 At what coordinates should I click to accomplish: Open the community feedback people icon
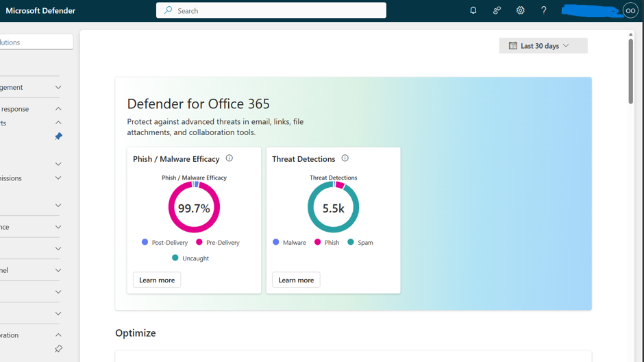[x=497, y=10]
